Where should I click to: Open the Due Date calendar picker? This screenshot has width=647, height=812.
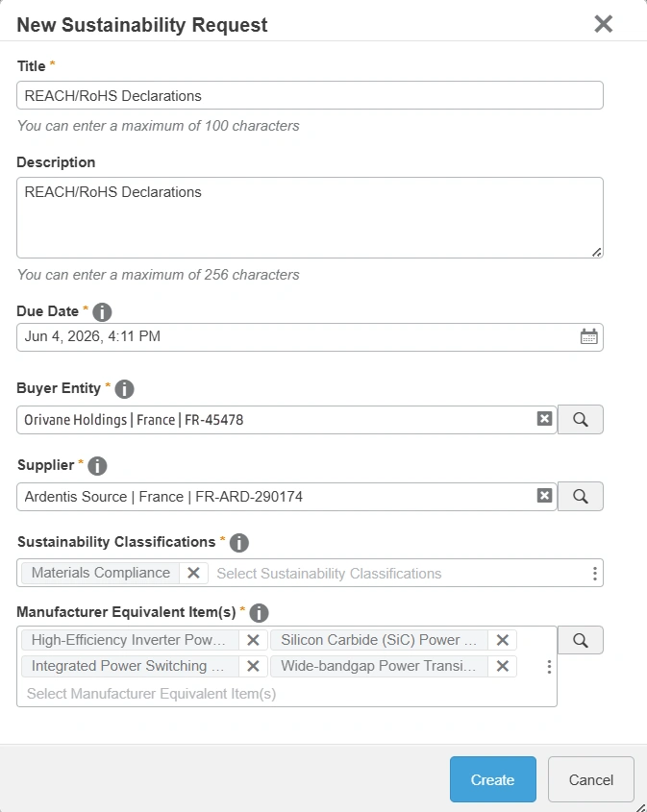pyautogui.click(x=588, y=336)
